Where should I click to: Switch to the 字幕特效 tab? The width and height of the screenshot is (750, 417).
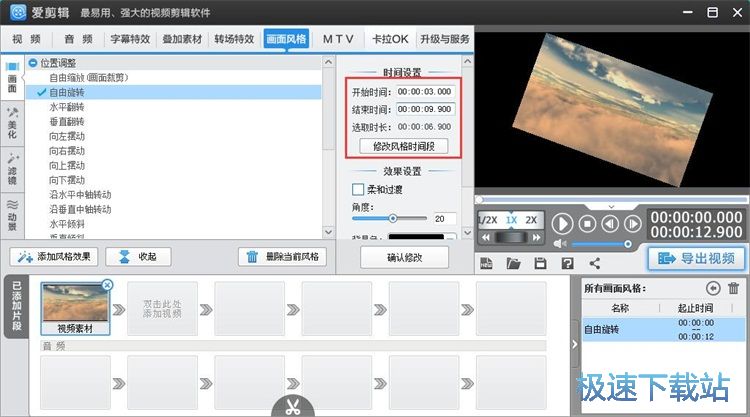(x=130, y=39)
